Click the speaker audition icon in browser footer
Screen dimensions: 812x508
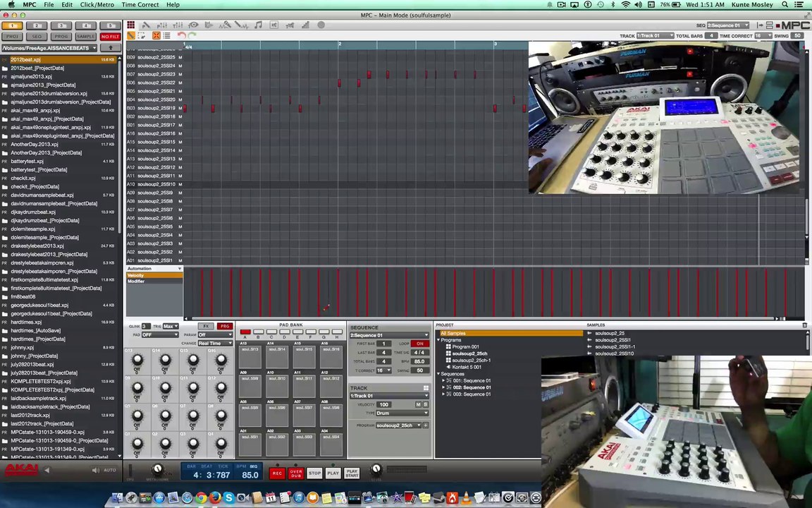(95, 470)
